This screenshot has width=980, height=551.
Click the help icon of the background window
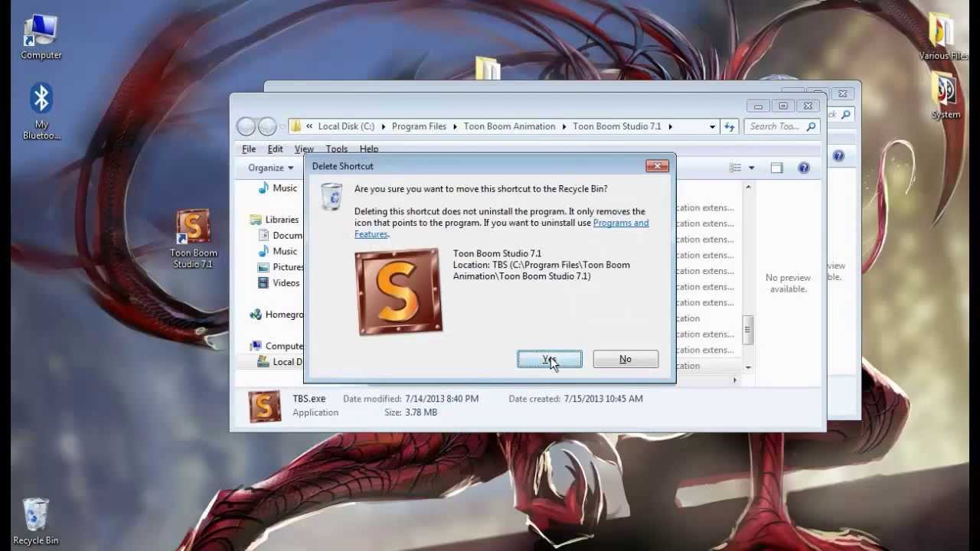[x=838, y=156]
